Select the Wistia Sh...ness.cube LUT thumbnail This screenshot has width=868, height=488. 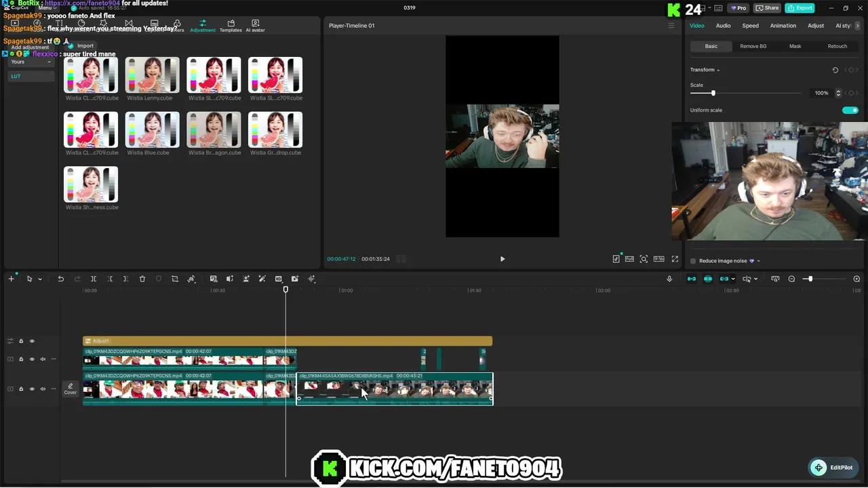coord(91,184)
